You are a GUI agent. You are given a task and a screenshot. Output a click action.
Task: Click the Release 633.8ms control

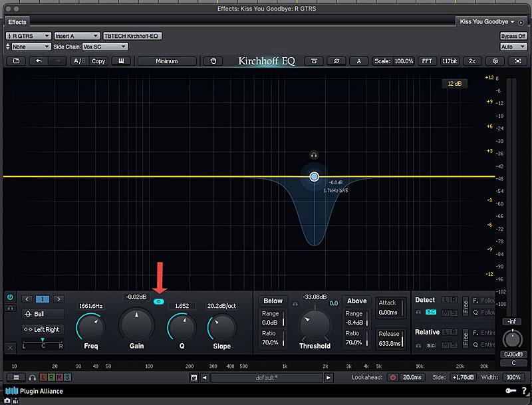tap(390, 339)
